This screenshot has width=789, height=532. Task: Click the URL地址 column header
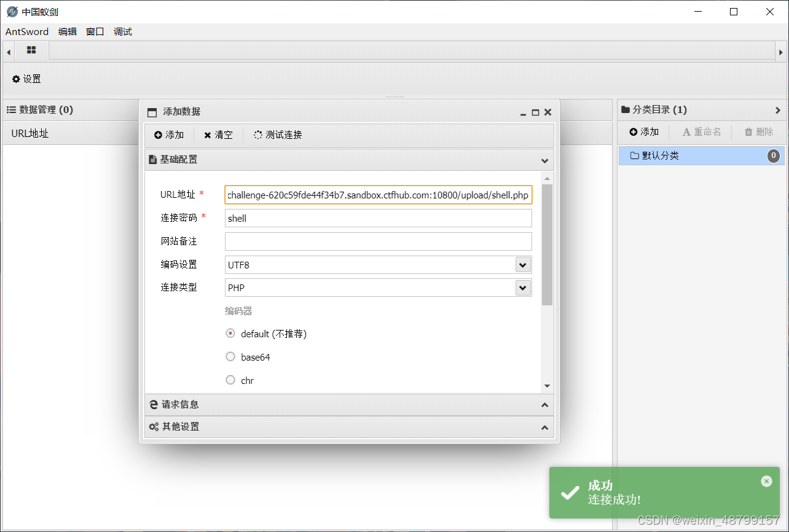[x=30, y=133]
